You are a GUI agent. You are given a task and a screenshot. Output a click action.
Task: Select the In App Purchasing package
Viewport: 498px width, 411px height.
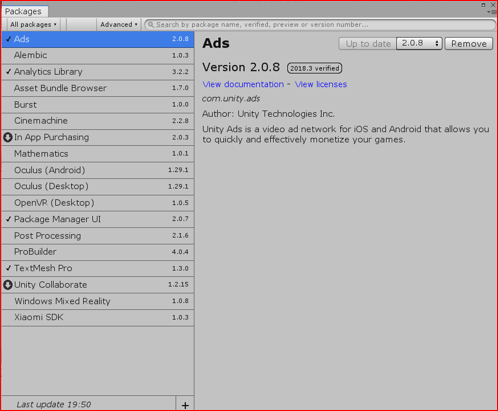coord(98,137)
